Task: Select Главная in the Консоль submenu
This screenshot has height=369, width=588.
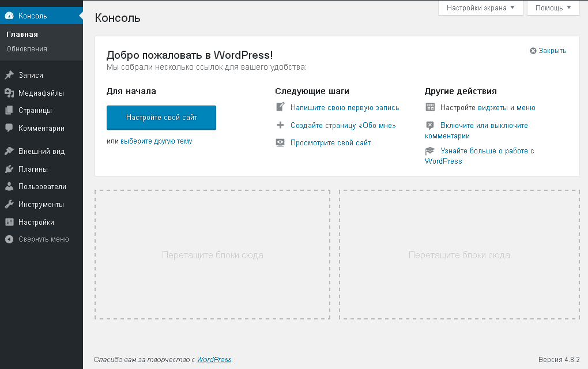Action: (22, 35)
